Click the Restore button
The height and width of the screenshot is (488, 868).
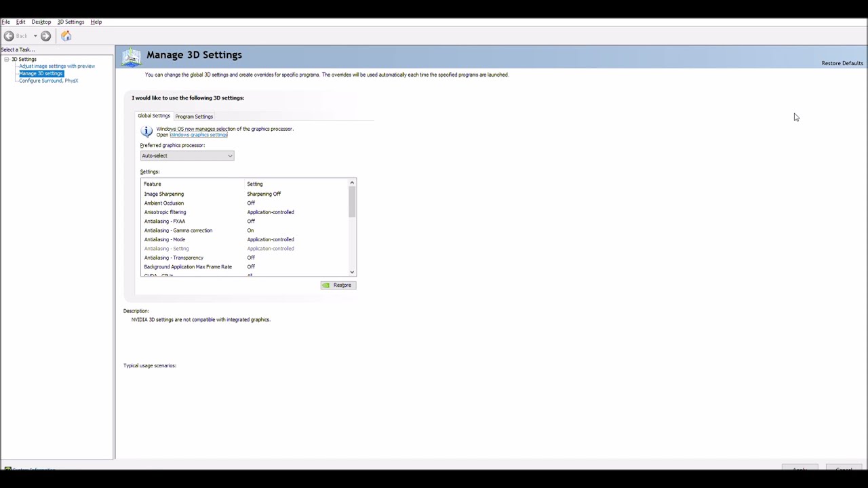tap(338, 285)
